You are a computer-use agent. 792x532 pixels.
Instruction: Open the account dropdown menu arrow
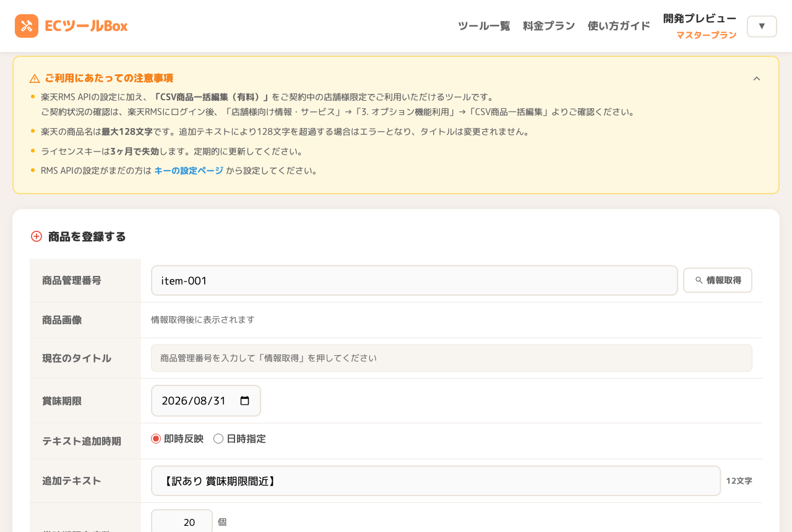762,26
